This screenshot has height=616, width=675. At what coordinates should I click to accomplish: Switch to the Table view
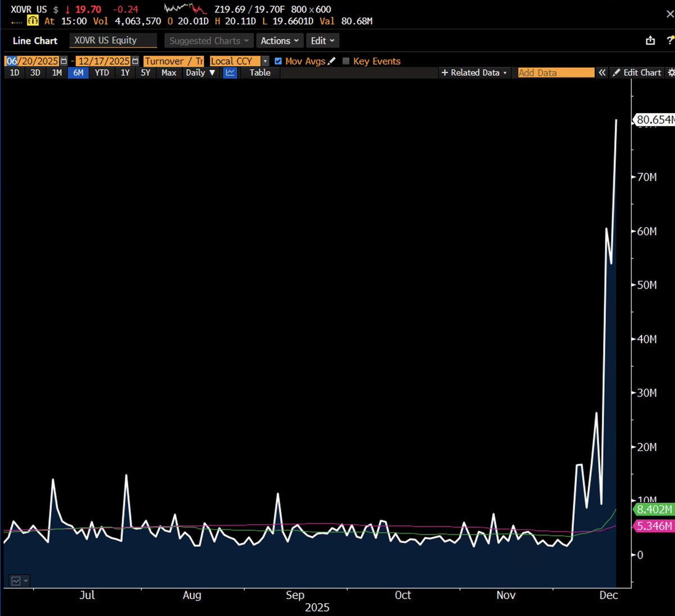pyautogui.click(x=260, y=73)
